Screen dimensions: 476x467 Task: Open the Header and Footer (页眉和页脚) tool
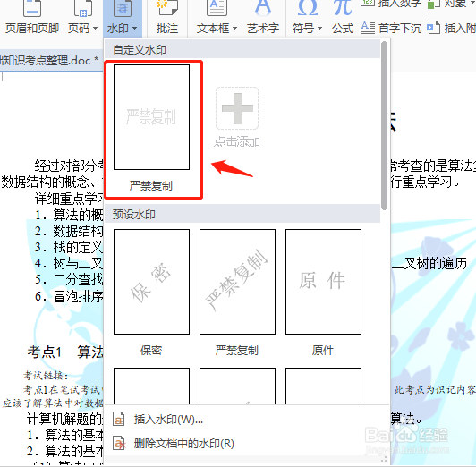click(32, 17)
